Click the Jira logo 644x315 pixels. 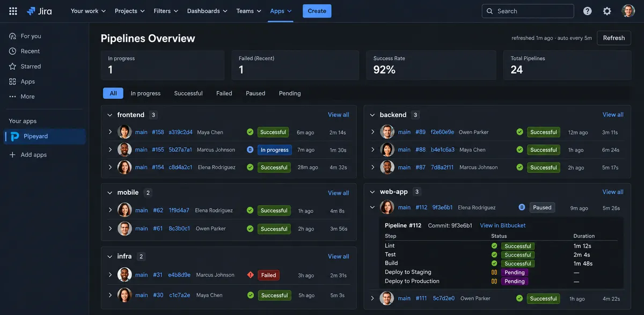pos(39,11)
